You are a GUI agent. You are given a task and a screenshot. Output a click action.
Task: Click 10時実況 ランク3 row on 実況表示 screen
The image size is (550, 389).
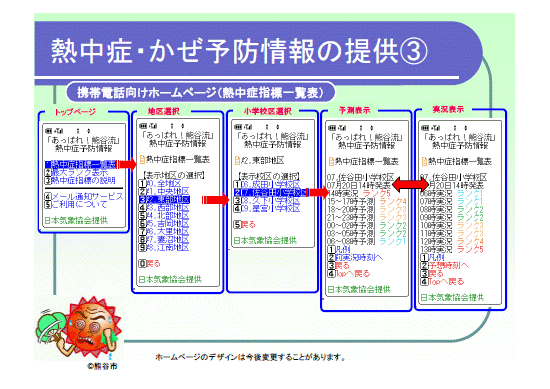pos(452,226)
